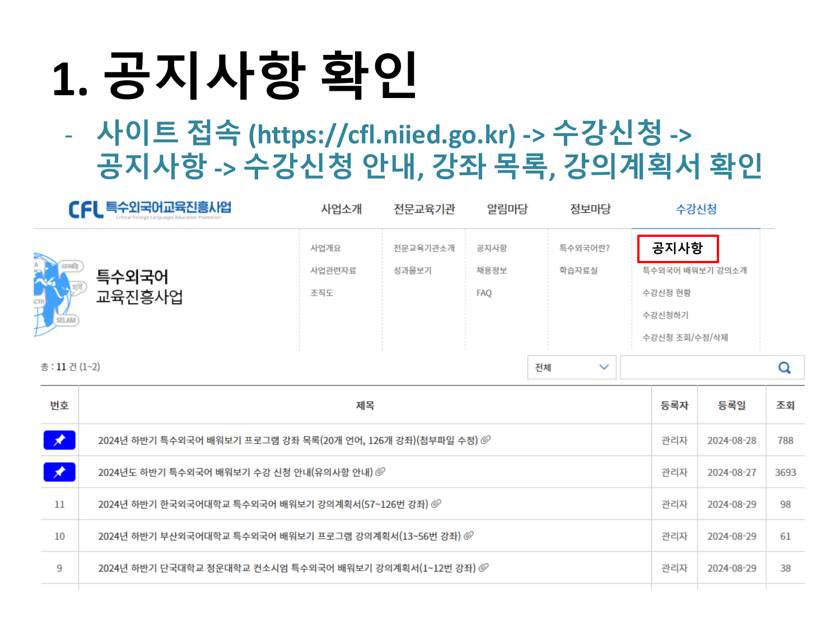Open 수강신청 조회/수정/삭제 link
Image resolution: width=840 pixels, height=630 pixels.
[x=685, y=338]
